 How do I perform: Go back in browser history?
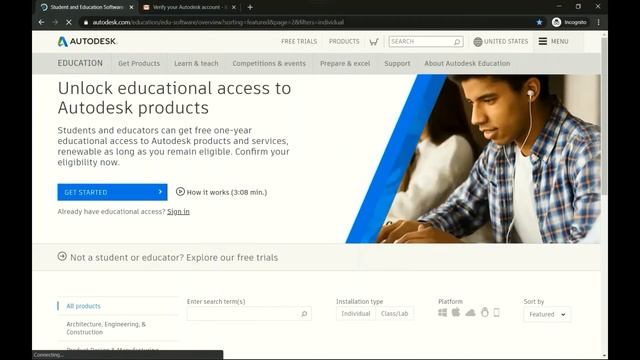[x=41, y=22]
